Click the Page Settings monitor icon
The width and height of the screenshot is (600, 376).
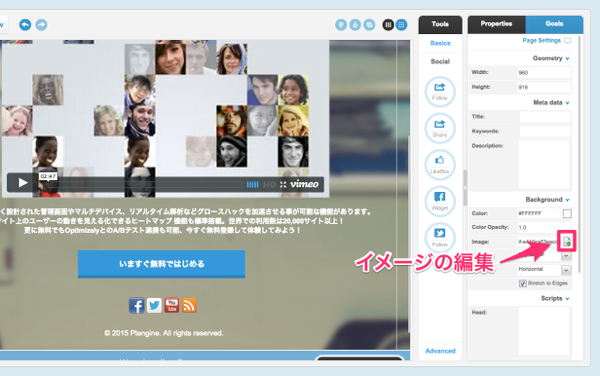point(567,41)
